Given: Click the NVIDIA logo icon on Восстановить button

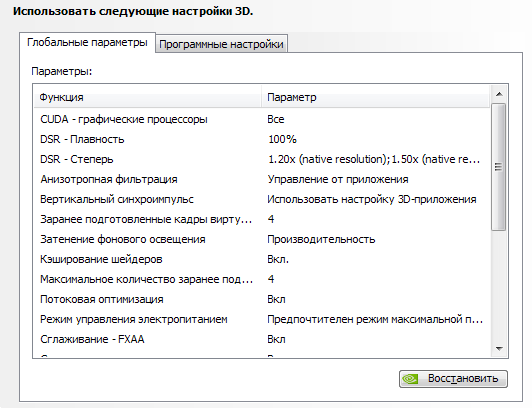Looking at the screenshot, I should click(411, 378).
